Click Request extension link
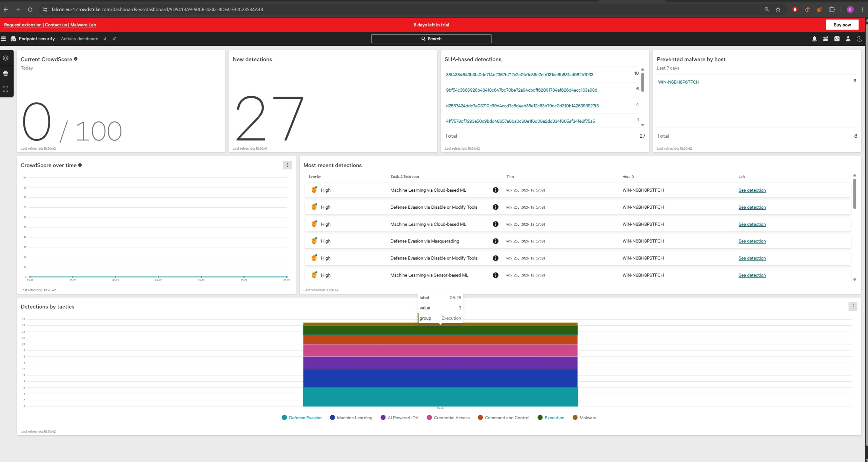This screenshot has height=462, width=868. (23, 25)
